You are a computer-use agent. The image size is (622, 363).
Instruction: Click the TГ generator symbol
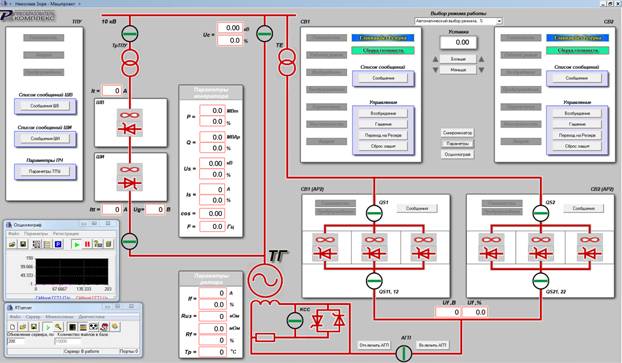click(x=265, y=280)
